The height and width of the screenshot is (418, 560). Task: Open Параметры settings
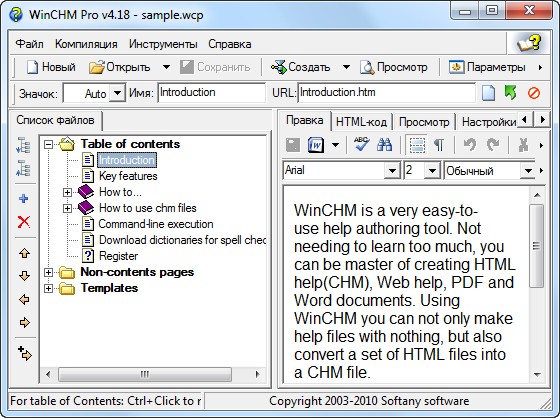pyautogui.click(x=487, y=67)
